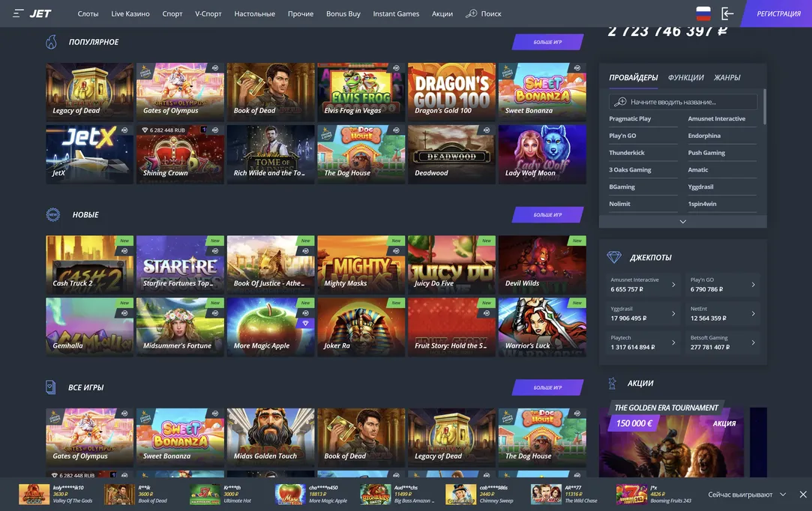Click the Регистрация button
812x511 pixels.
778,13
